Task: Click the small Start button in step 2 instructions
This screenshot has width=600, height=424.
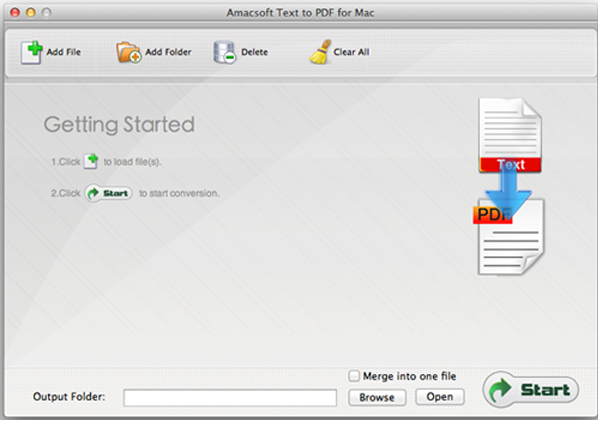Action: (x=109, y=193)
